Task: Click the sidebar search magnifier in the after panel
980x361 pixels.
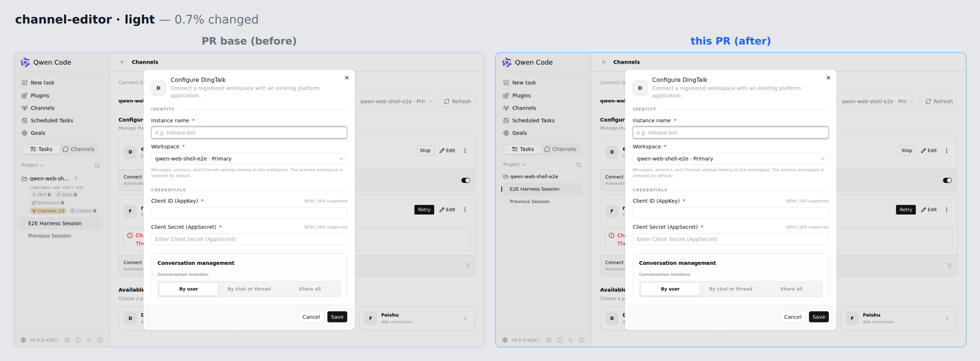Action: click(x=579, y=165)
